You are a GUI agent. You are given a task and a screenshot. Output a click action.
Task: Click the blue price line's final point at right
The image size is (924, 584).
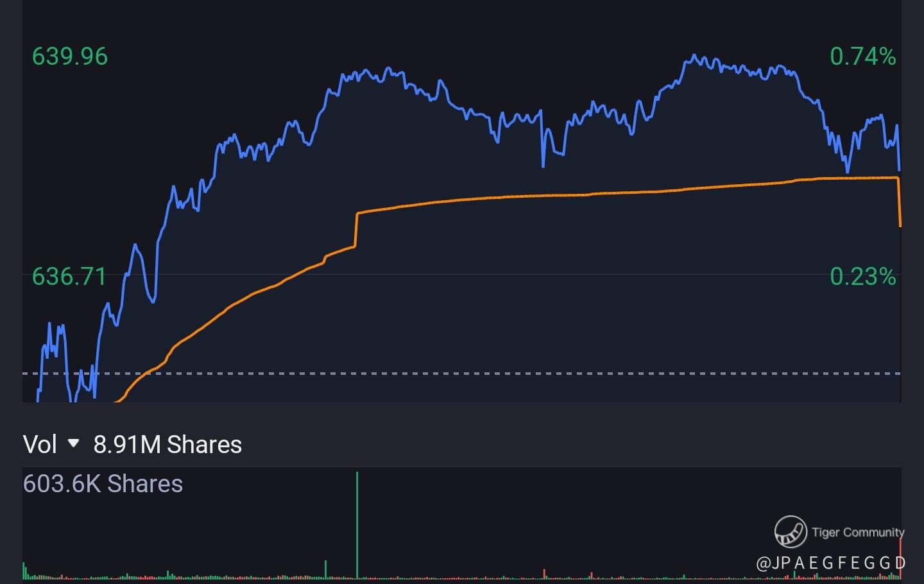pos(900,169)
